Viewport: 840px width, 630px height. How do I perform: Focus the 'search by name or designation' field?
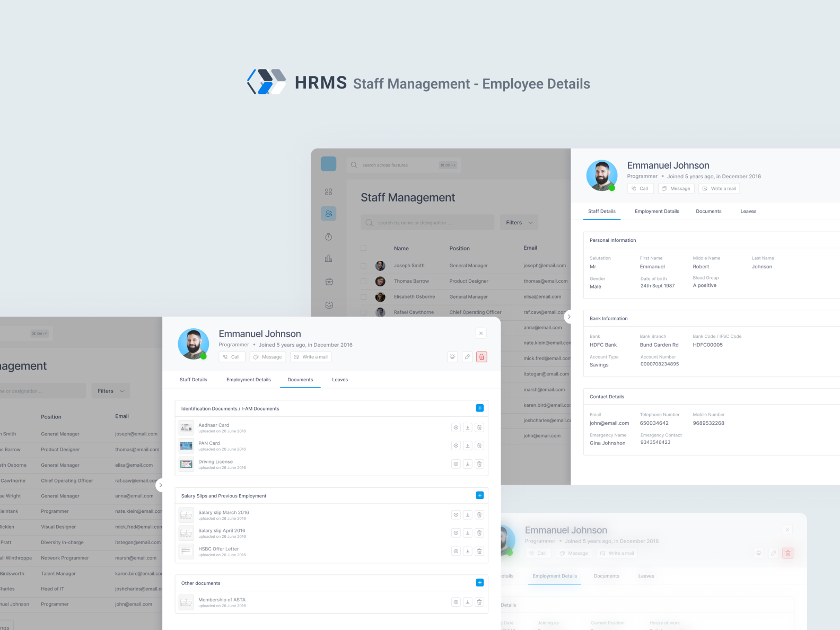click(x=427, y=222)
